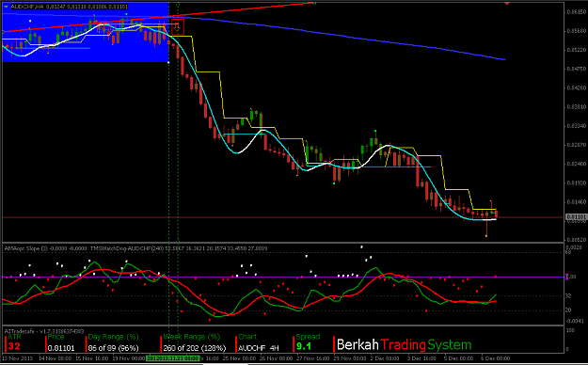Click the 15 Nov 16:00 time axis label
Viewport: 588px width, 365px height.
point(92,358)
